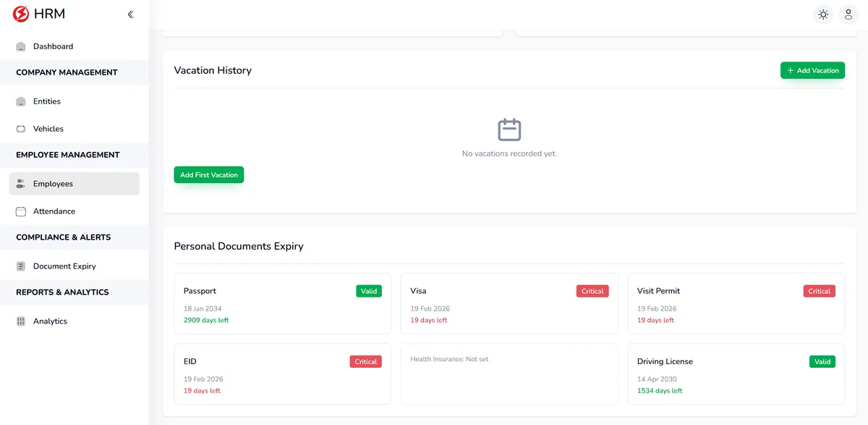Open the Passport document card
The image size is (868, 425).
point(283,303)
